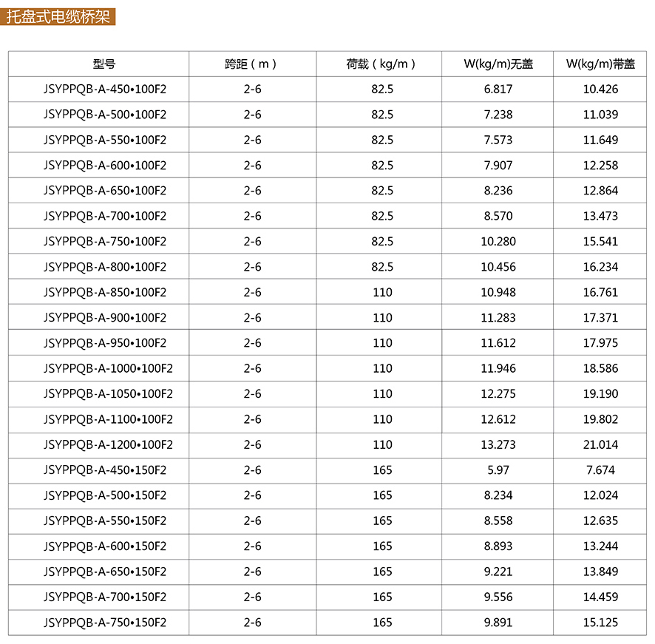
Task: Select the 21.014 with-cover weight cell
Action: (x=600, y=444)
